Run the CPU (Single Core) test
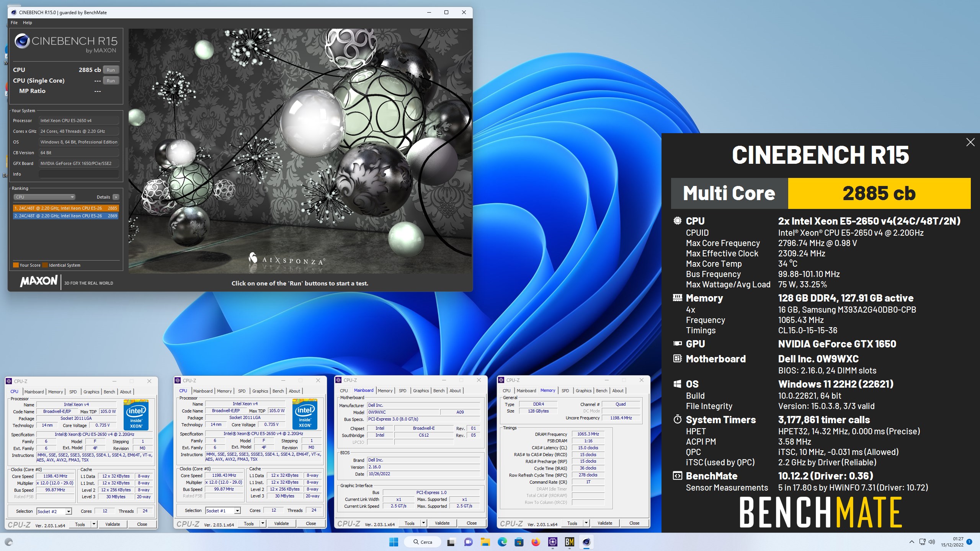 point(111,81)
